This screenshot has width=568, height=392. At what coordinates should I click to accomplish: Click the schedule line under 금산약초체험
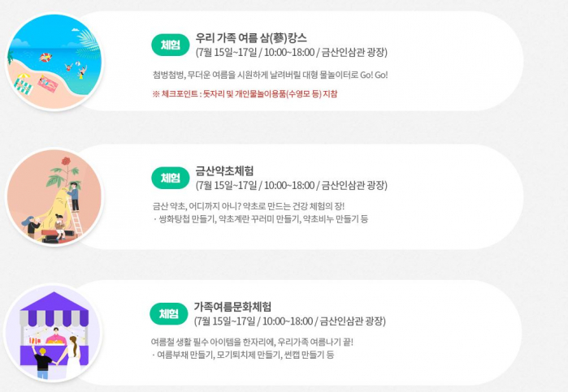pyautogui.click(x=291, y=186)
